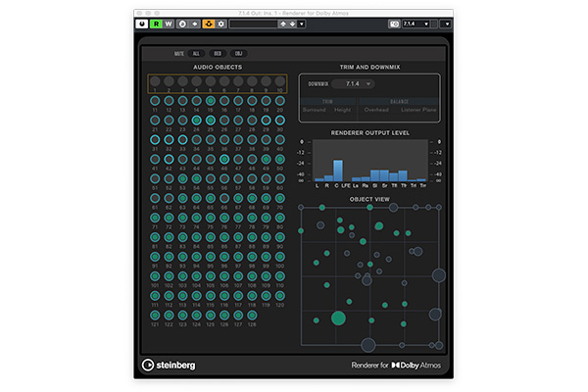The width and height of the screenshot is (588, 392).
Task: Switch between A/B settings icon
Action: (x=182, y=24)
